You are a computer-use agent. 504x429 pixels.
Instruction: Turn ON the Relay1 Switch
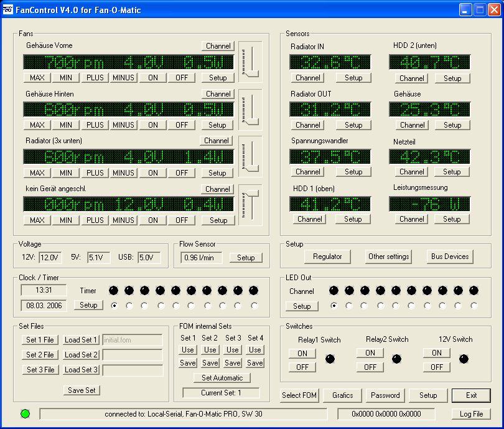[x=302, y=353]
